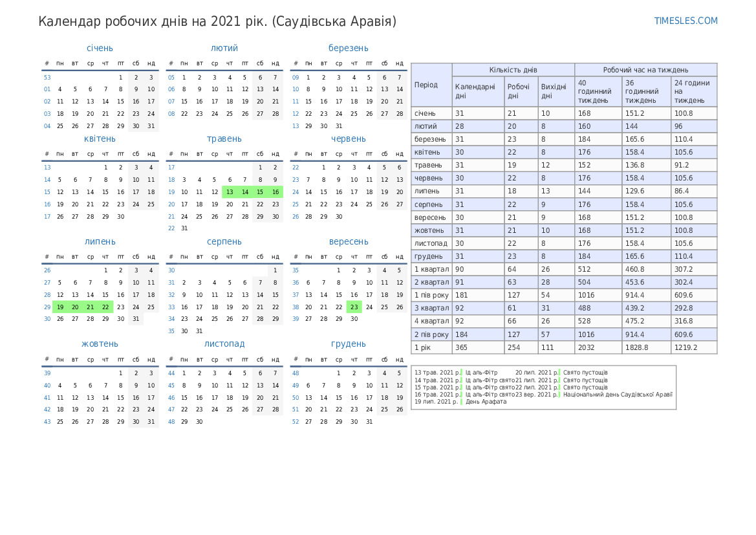Click the 'Робочий час на тиждень' table header

pyautogui.click(x=645, y=70)
